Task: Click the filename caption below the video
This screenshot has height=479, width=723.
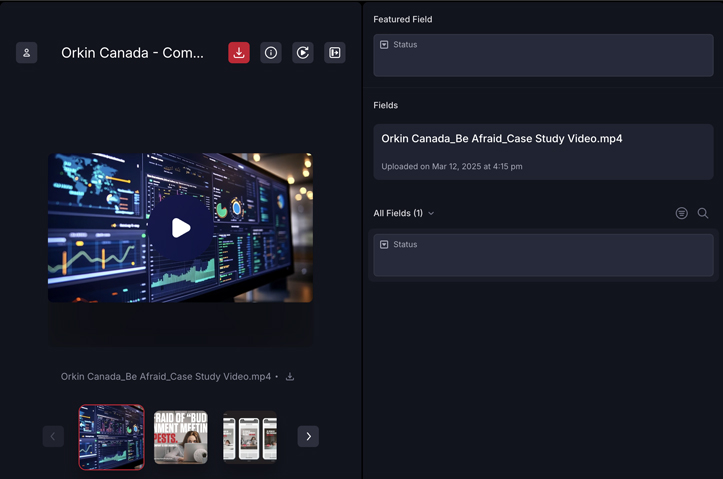Action: coord(166,377)
